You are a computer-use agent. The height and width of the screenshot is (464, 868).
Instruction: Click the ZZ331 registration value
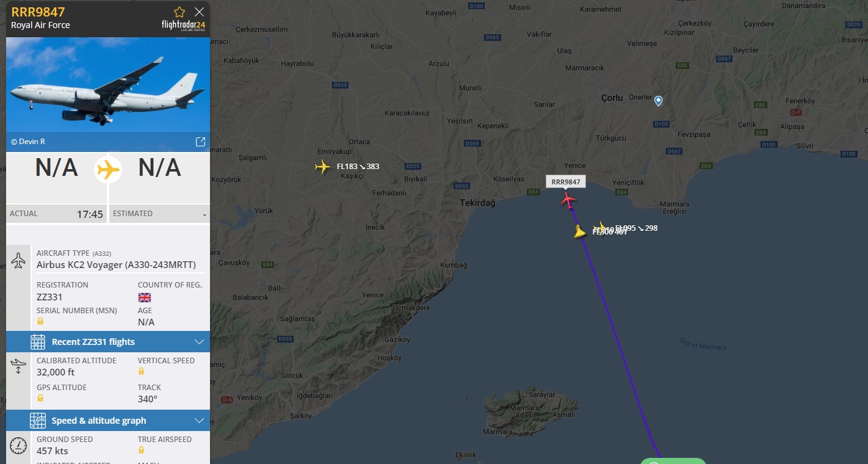[49, 297]
